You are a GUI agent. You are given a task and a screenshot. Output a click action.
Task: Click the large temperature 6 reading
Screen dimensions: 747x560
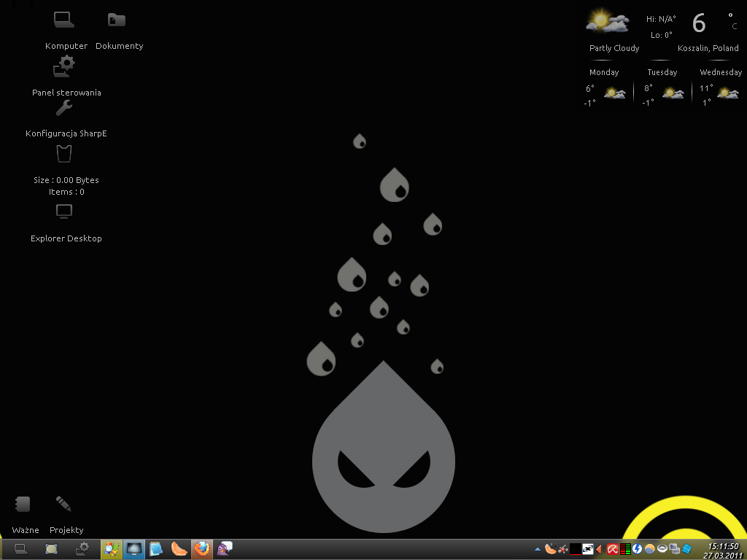pos(699,23)
